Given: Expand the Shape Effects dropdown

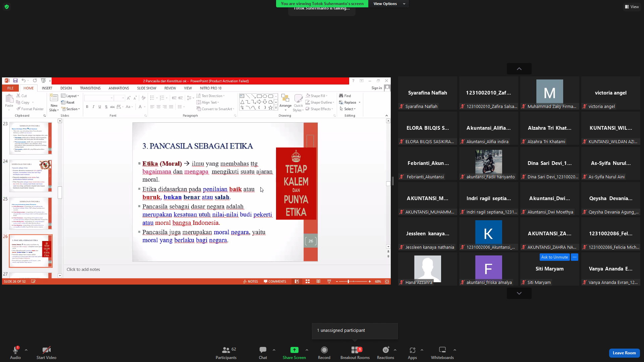Looking at the screenshot, I should click(319, 109).
